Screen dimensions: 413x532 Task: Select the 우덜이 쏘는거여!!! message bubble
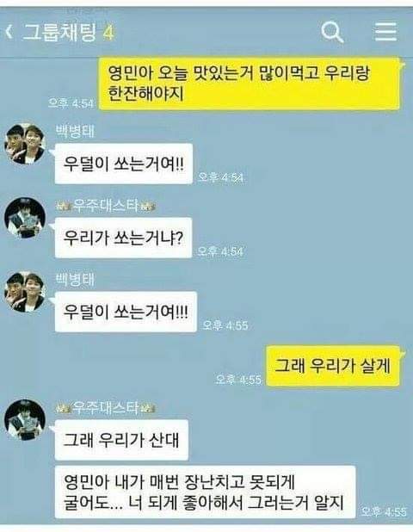(x=126, y=312)
